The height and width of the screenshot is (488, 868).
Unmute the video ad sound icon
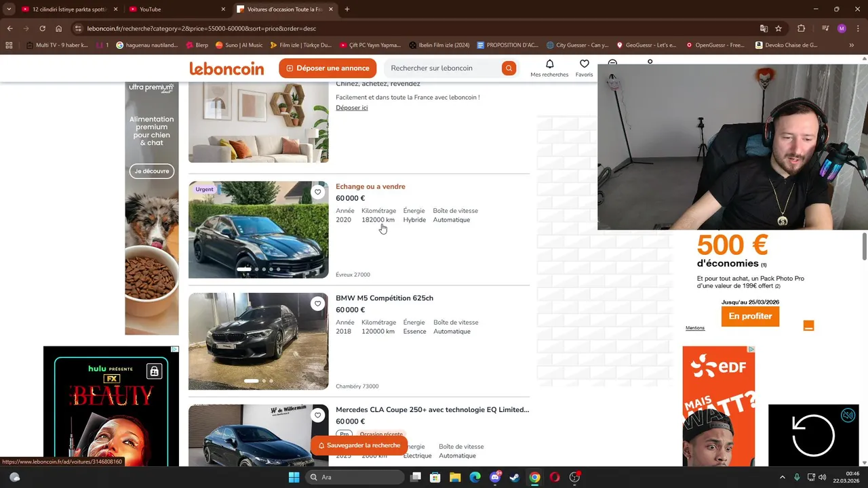click(x=848, y=415)
